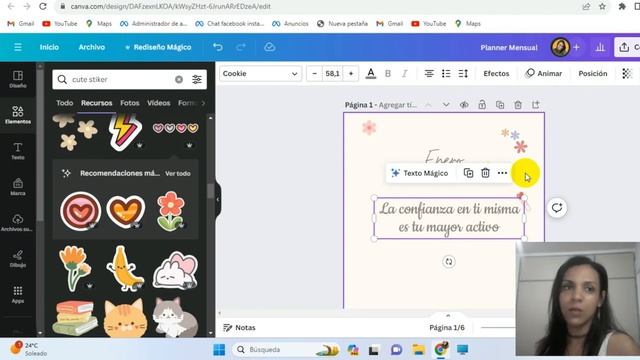The height and width of the screenshot is (360, 640).
Task: Duplicate page 1
Action: (500, 105)
